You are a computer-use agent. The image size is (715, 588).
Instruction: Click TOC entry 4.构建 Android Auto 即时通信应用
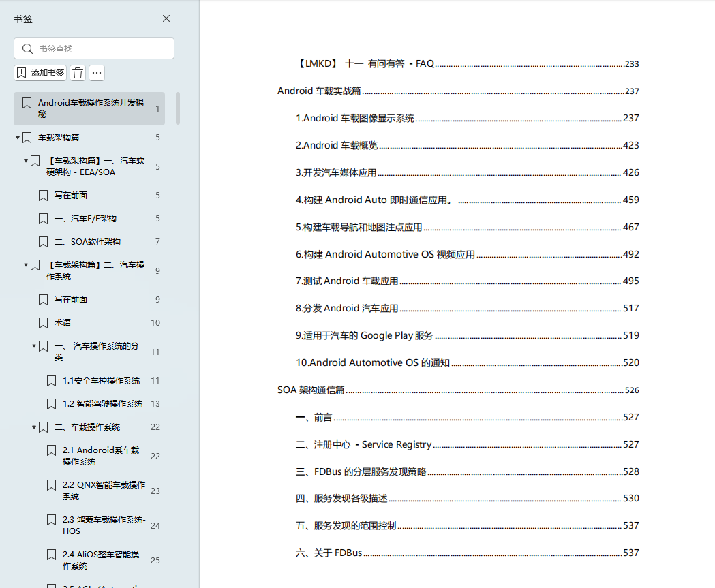468,200
